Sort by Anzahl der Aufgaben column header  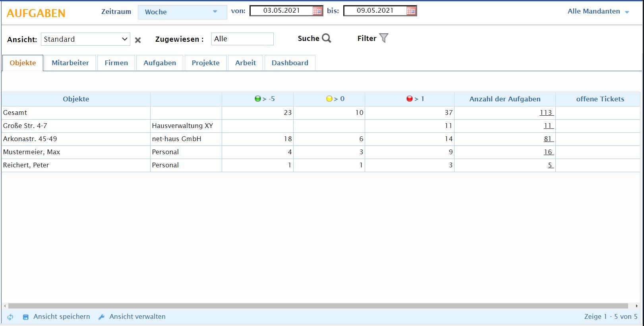tap(505, 99)
